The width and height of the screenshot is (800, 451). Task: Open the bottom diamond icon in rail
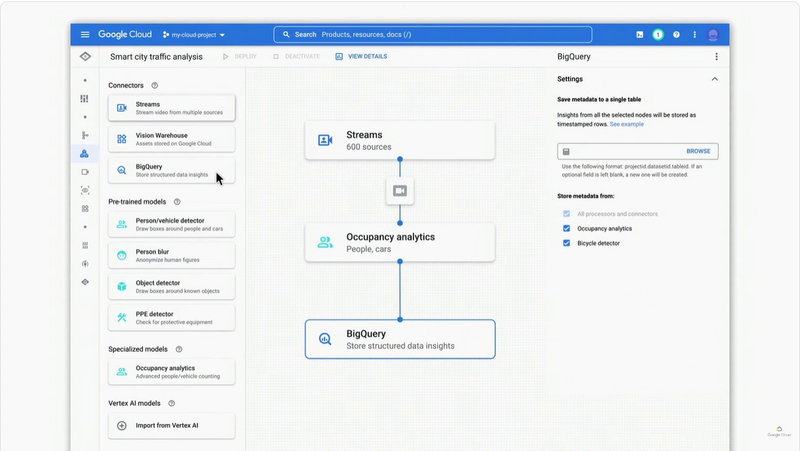pyautogui.click(x=85, y=282)
